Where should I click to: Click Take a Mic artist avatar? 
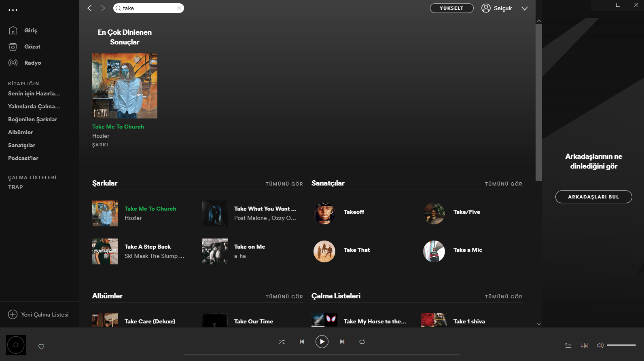pyautogui.click(x=434, y=251)
